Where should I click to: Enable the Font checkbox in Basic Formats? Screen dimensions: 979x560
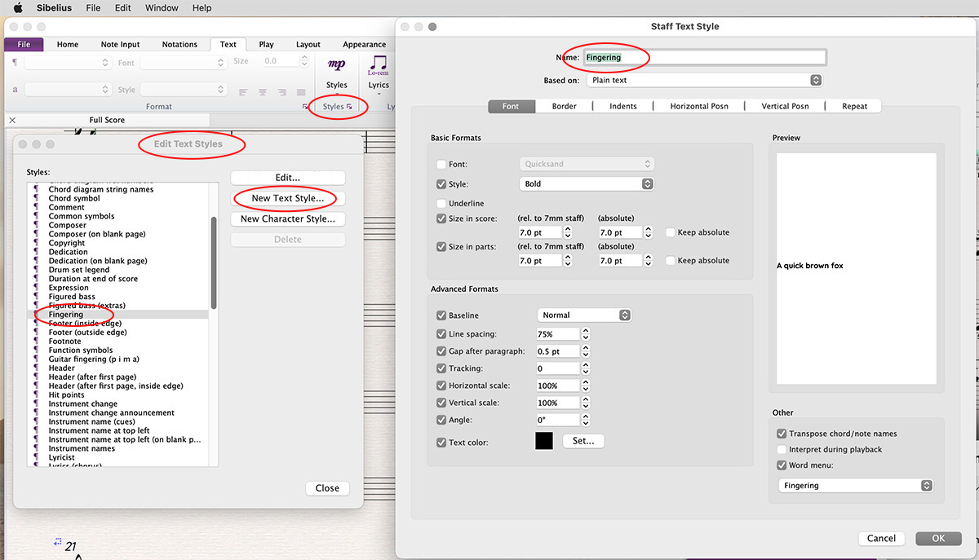(441, 164)
